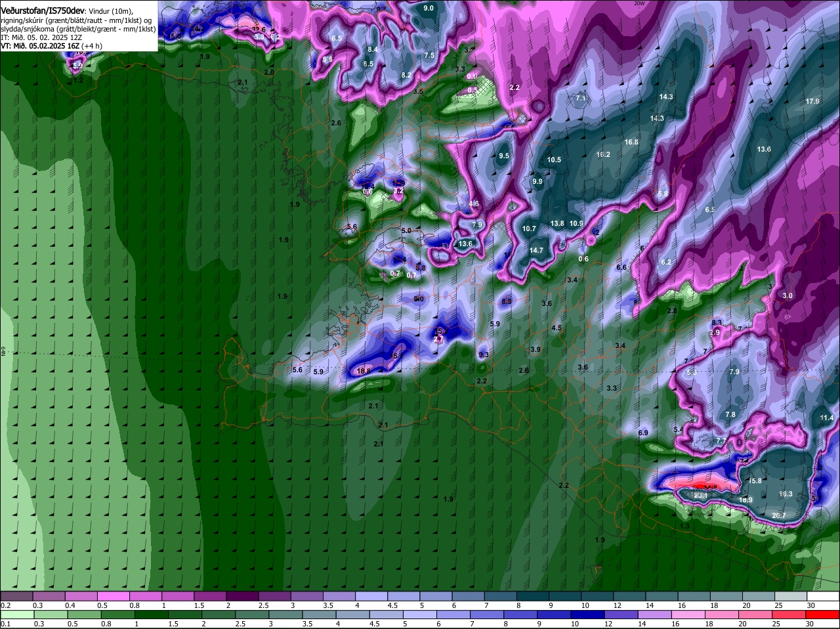Viewport: 840px width, 629px height.
Task: Click the 5.0 value on the map
Action: [406, 230]
